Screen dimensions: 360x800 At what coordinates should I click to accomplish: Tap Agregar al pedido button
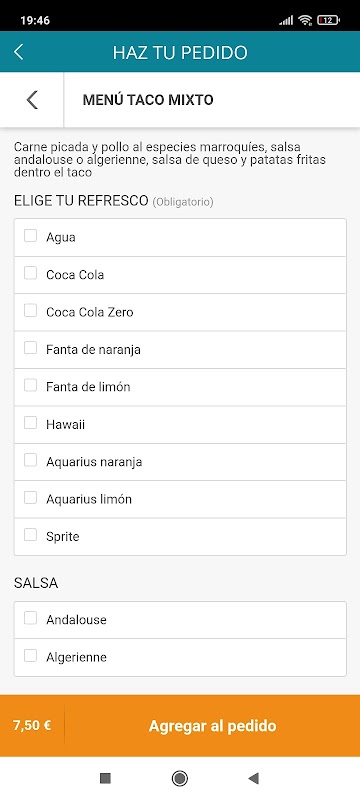pyautogui.click(x=212, y=726)
